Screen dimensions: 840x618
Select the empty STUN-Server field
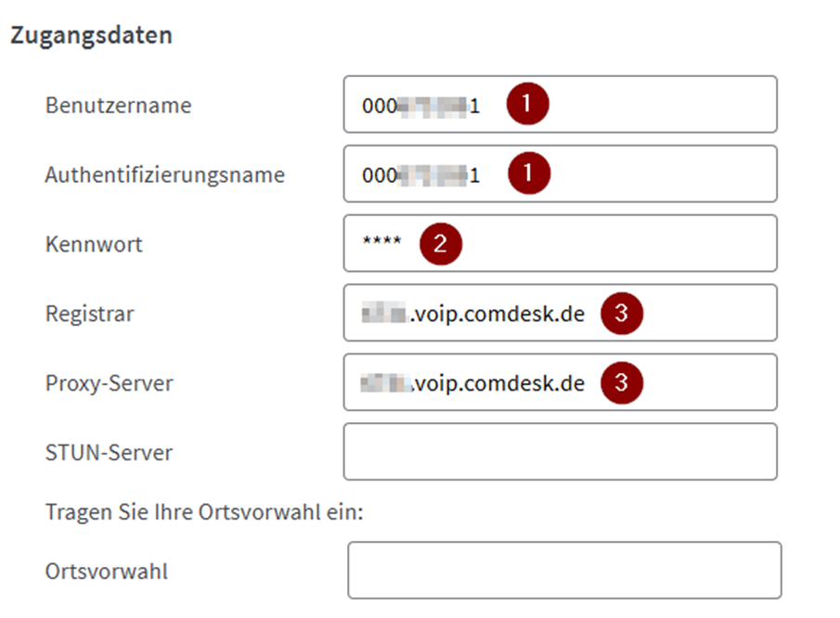(x=560, y=452)
